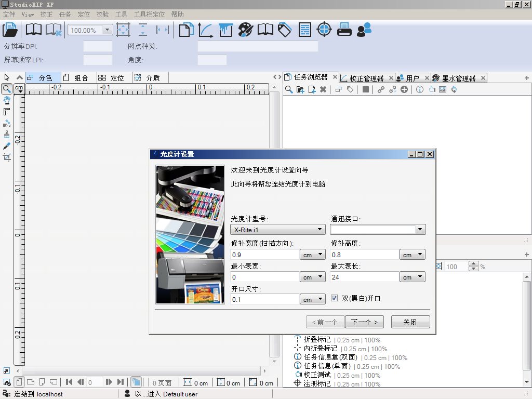Click the wizard preview image thumbnail
The height and width of the screenshot is (399, 532).
pos(190,234)
